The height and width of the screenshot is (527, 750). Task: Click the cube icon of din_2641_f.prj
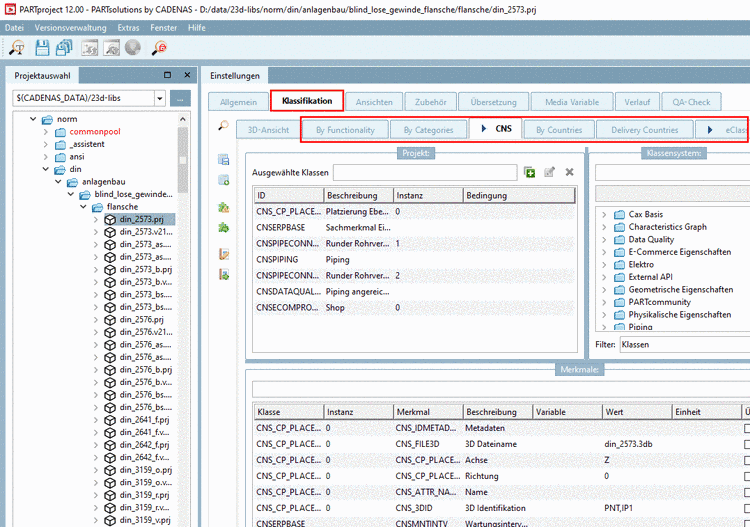coord(110,420)
